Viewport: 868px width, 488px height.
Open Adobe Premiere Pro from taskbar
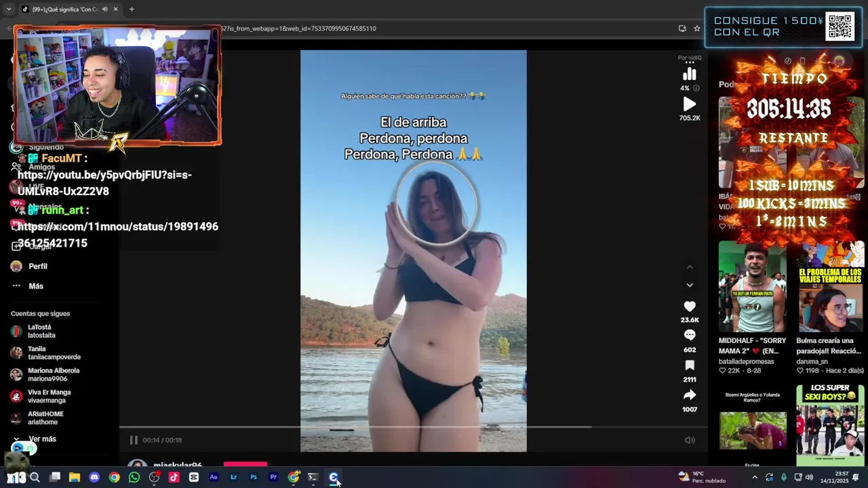click(273, 477)
